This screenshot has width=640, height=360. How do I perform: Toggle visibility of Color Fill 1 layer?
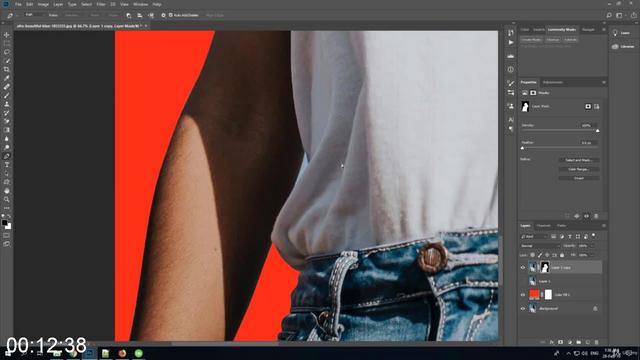coord(523,295)
